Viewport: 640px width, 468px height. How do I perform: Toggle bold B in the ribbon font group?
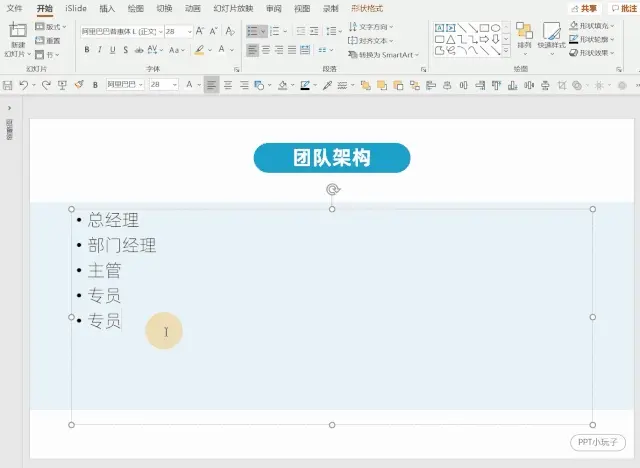point(87,50)
